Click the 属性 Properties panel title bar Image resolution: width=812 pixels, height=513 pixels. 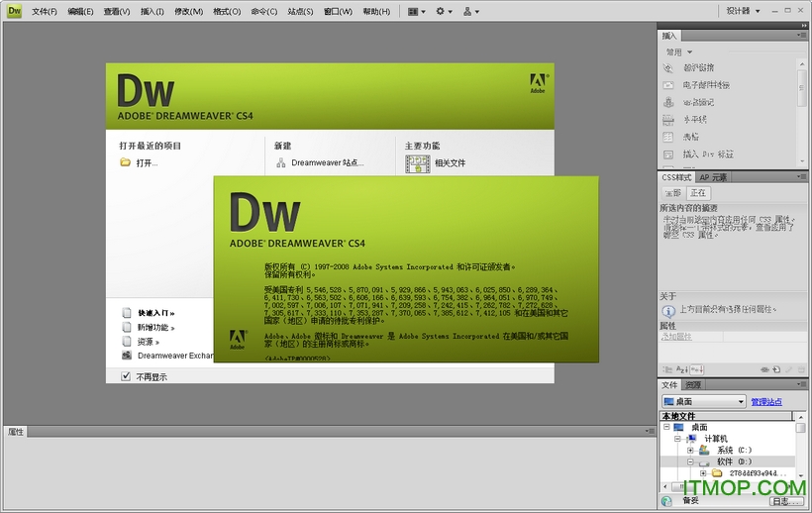330,431
